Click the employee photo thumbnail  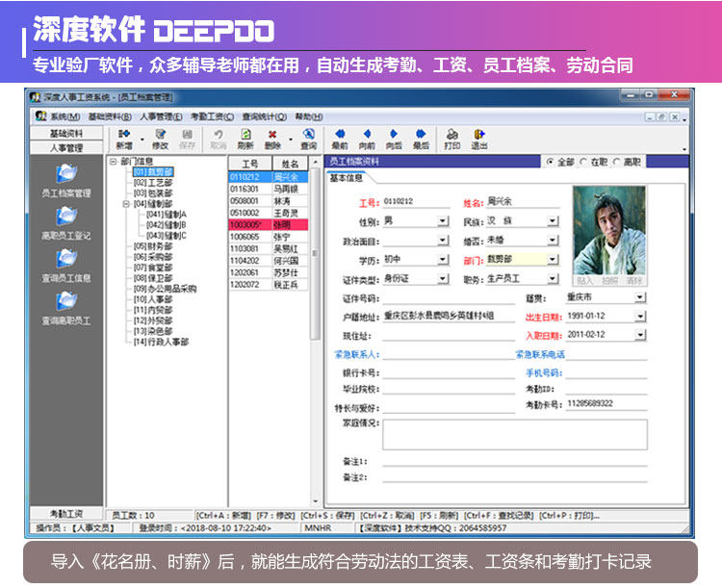pos(608,230)
